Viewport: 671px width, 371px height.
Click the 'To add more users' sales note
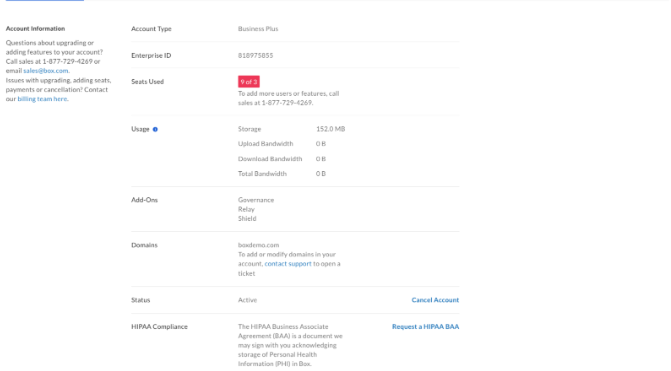[288, 98]
